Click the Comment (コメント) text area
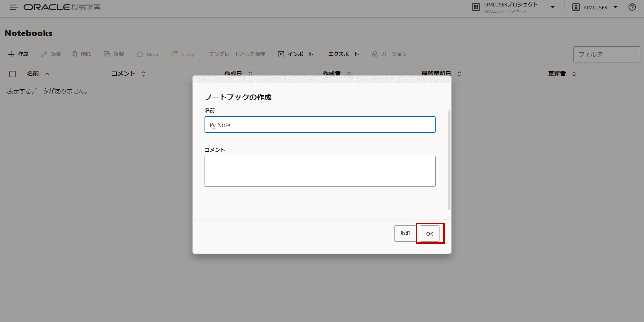Screen dimensions: 644x322 [x=320, y=171]
